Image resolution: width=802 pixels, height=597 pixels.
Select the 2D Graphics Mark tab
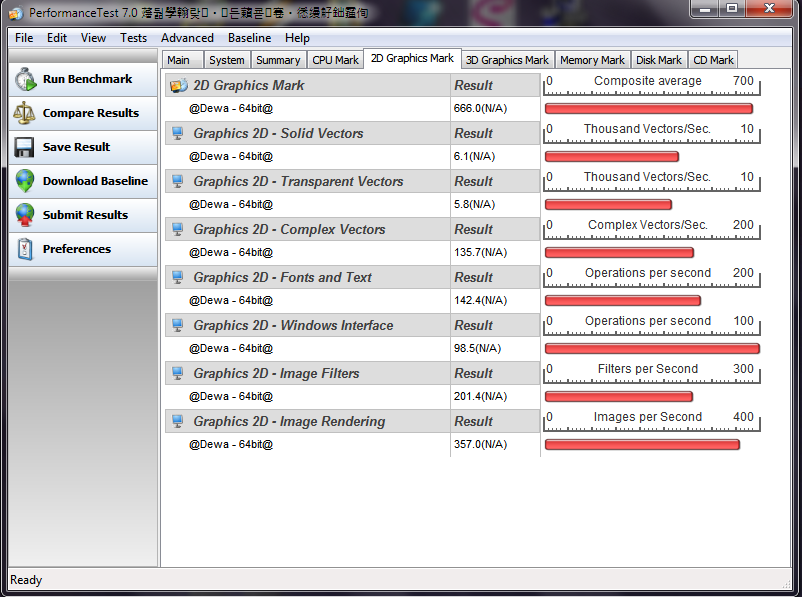[412, 58]
